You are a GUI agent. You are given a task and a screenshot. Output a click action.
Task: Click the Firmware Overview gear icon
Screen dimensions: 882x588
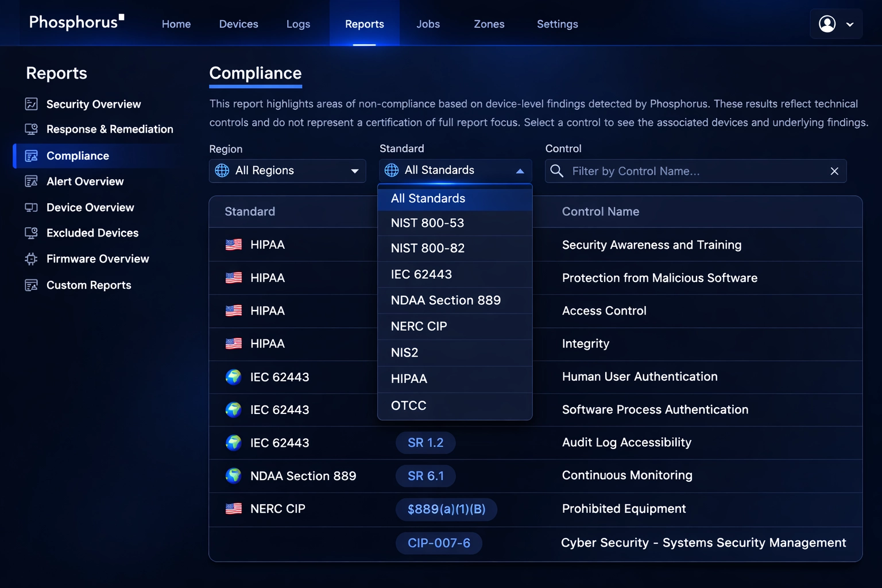[x=32, y=259]
